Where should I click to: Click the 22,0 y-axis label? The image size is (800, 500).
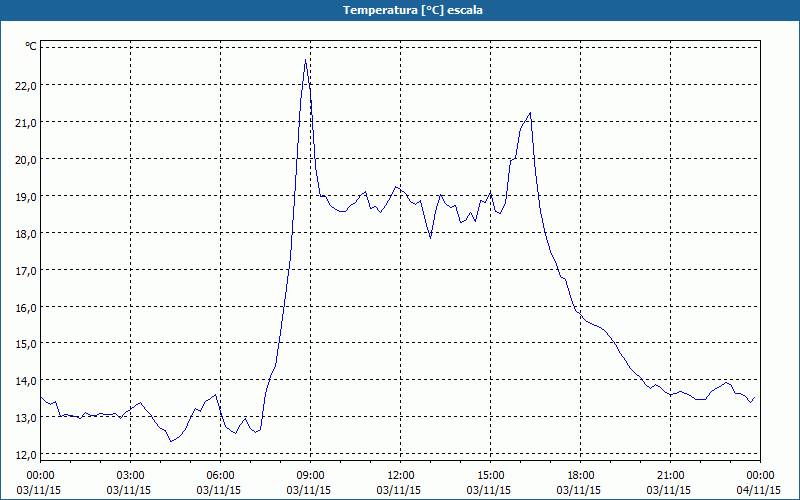pos(26,86)
